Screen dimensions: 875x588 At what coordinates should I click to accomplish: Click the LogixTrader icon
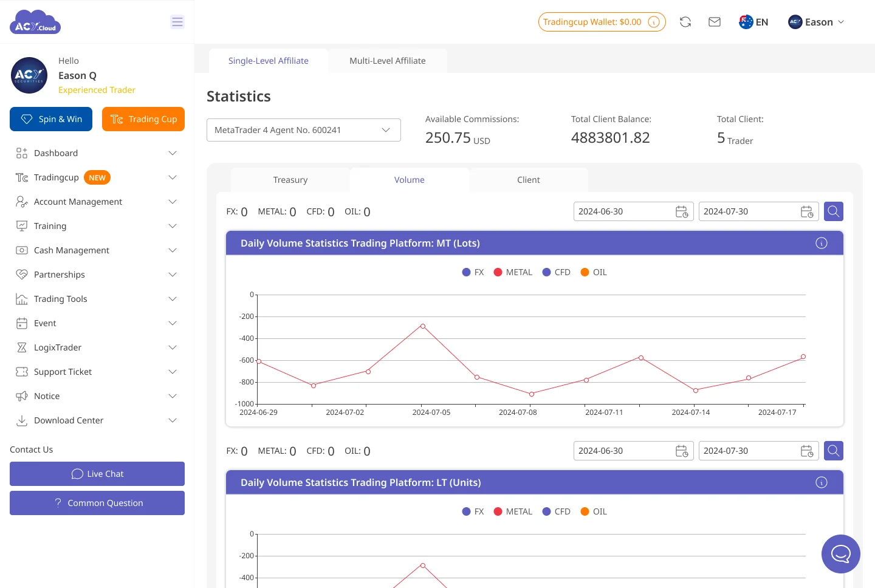click(x=22, y=347)
